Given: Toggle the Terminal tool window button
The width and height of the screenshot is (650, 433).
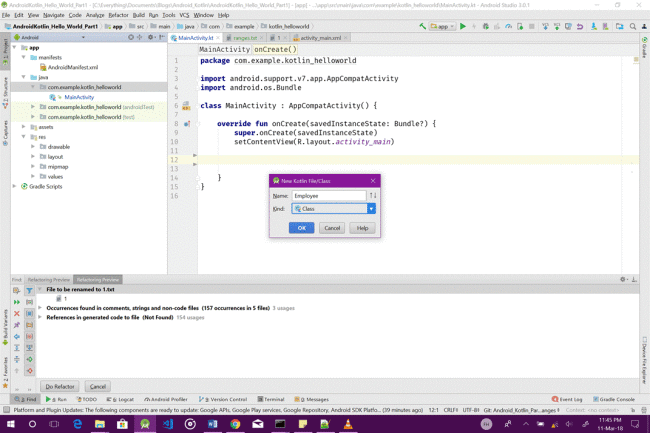Looking at the screenshot, I should [271, 399].
